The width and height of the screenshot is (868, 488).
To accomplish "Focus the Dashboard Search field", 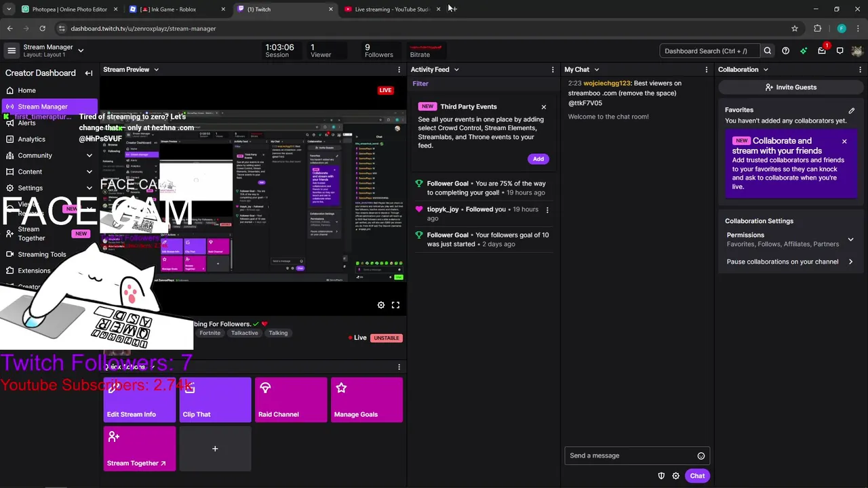I will (x=709, y=51).
